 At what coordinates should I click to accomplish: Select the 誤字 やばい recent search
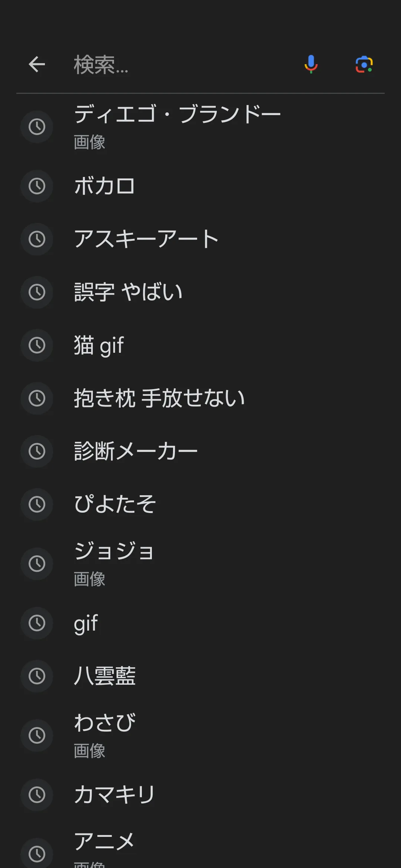[128, 292]
